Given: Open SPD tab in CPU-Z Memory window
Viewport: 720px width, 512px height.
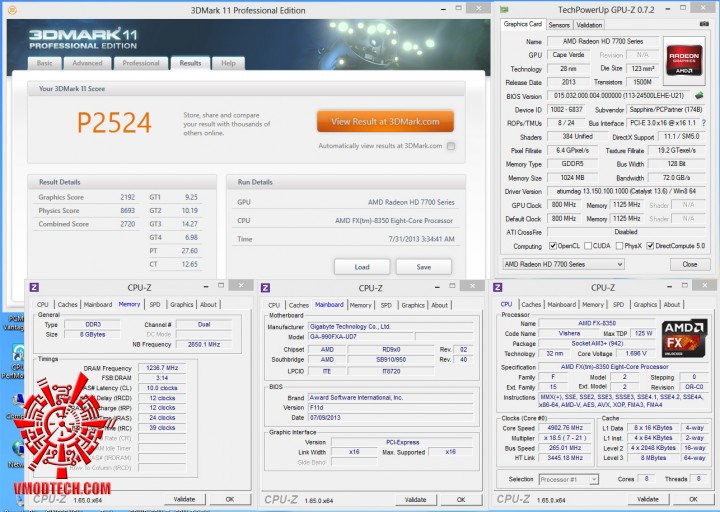Looking at the screenshot, I should click(155, 304).
